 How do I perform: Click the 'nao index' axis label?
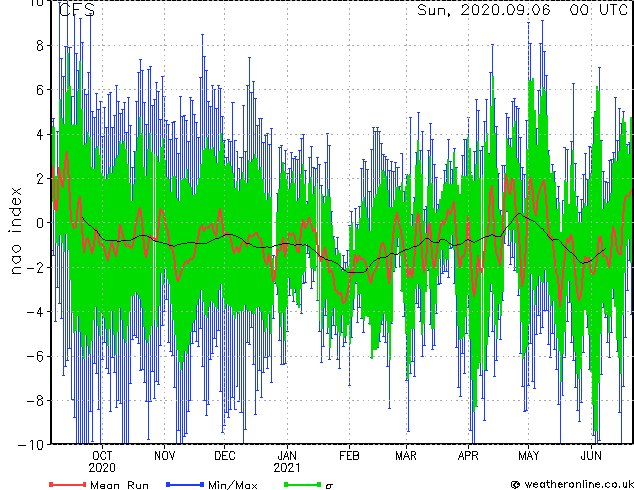pos(15,231)
